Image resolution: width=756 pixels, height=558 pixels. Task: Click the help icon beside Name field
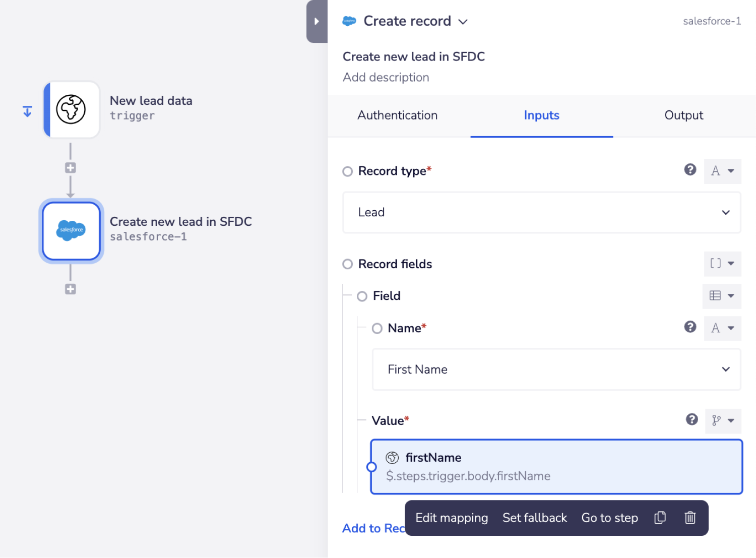coord(690,327)
